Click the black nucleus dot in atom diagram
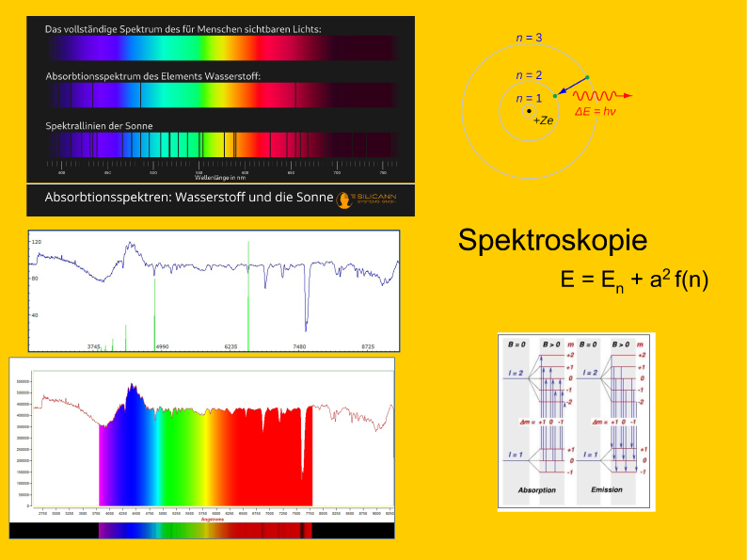Image resolution: width=747 pixels, height=560 pixels. tap(528, 111)
